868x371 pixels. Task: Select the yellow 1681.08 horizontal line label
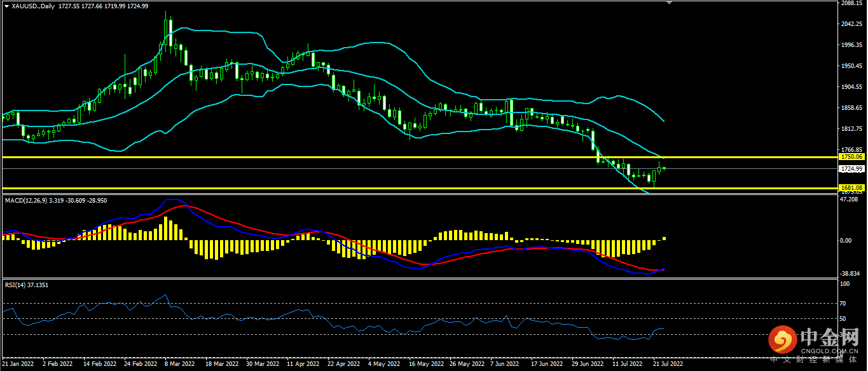tap(851, 188)
